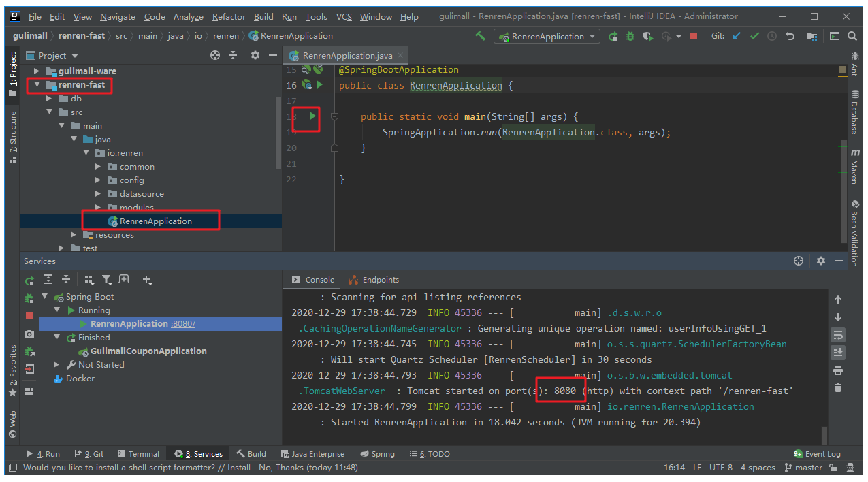
Task: Open the Project view selector dropdown
Action: pos(53,56)
